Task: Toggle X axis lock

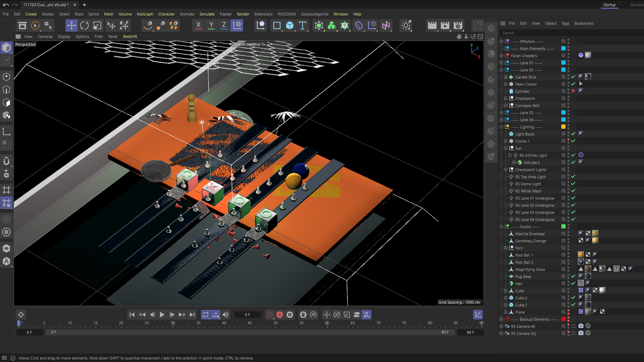Action: (x=198, y=25)
